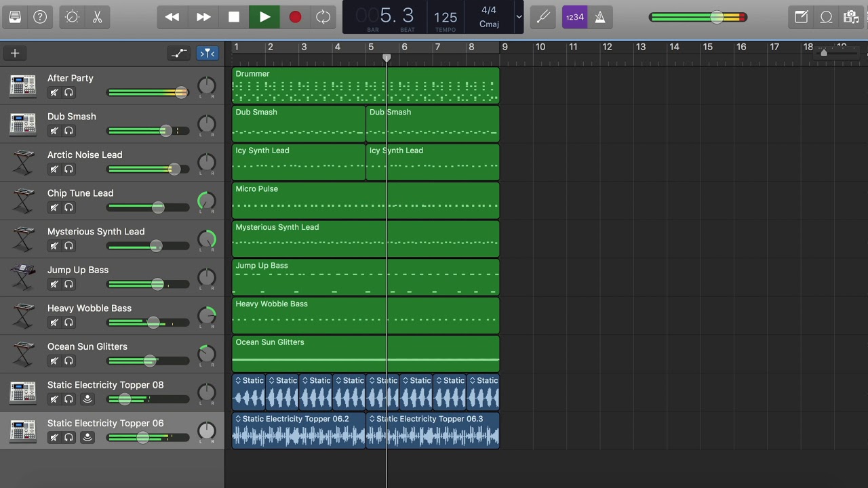Viewport: 868px width, 488px height.
Task: Toggle the 1234 Count-in button
Action: click(574, 17)
